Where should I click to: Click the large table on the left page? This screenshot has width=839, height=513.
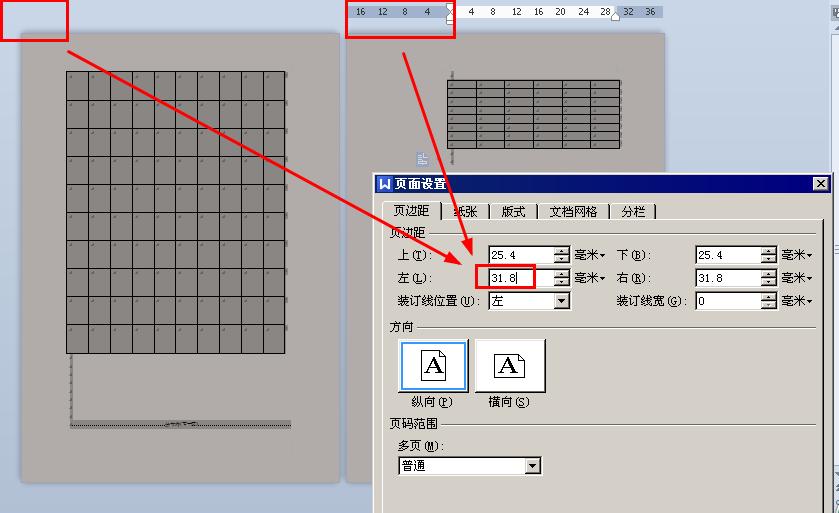pos(176,212)
